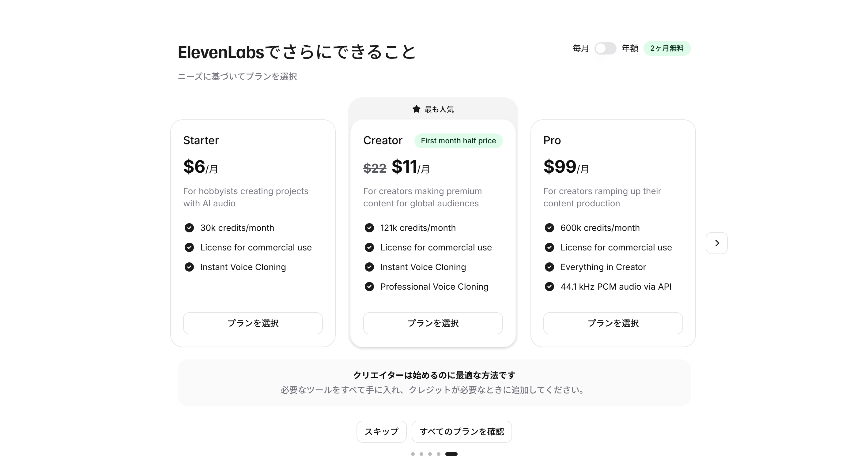Click Creator Instant Voice Cloning checkmark

point(369,267)
